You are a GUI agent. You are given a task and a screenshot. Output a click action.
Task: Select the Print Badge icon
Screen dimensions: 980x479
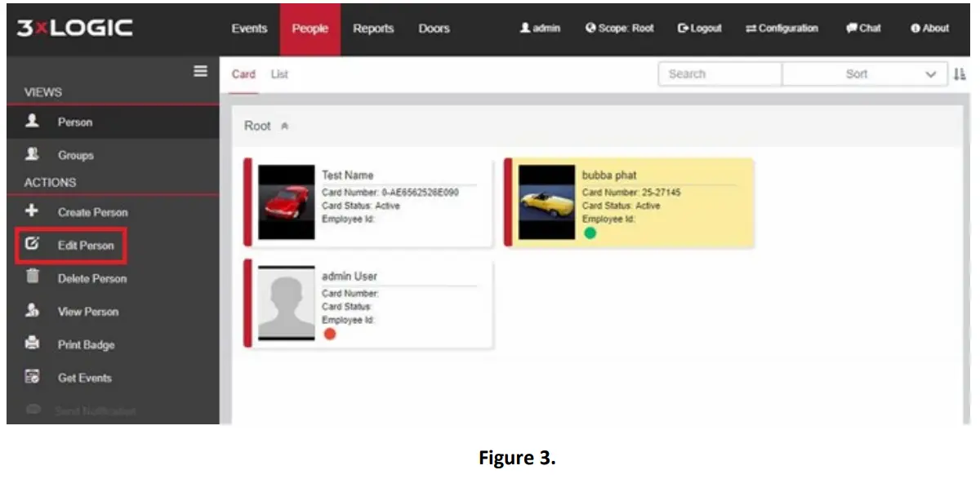coord(33,344)
